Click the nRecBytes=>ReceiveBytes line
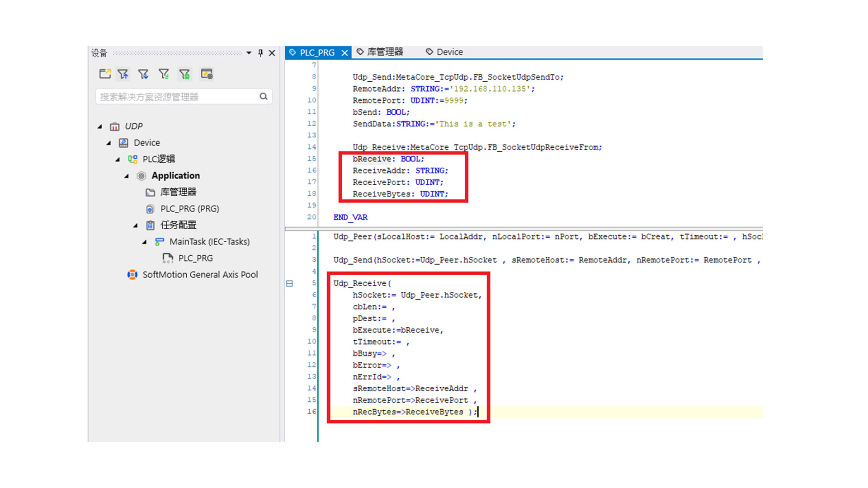The image size is (868, 488). 415,412
